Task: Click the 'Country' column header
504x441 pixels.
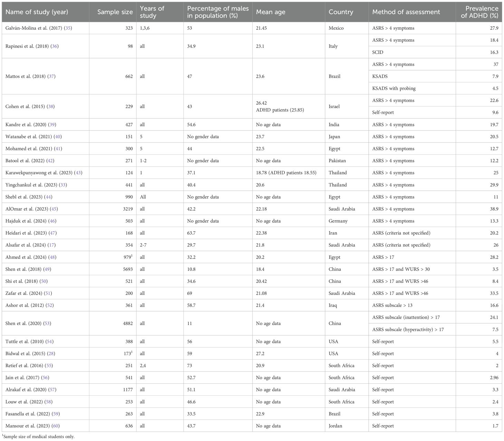Action: click(x=341, y=12)
